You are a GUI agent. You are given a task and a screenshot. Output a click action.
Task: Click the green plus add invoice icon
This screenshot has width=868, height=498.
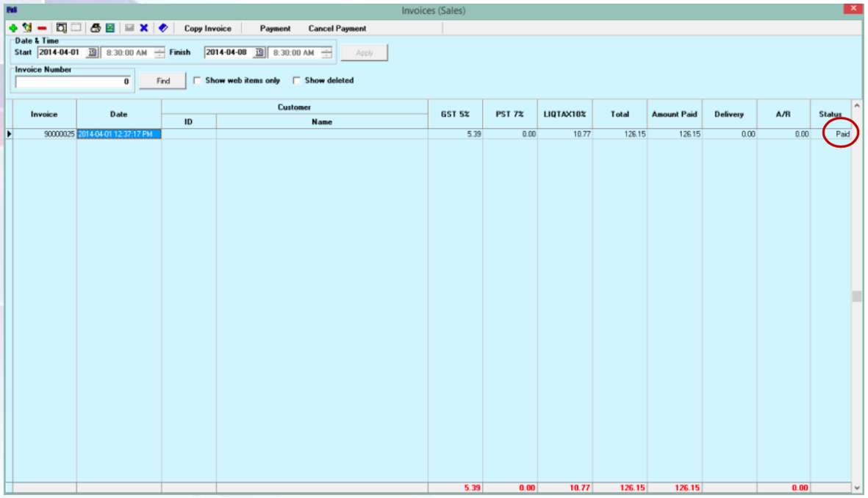click(13, 28)
